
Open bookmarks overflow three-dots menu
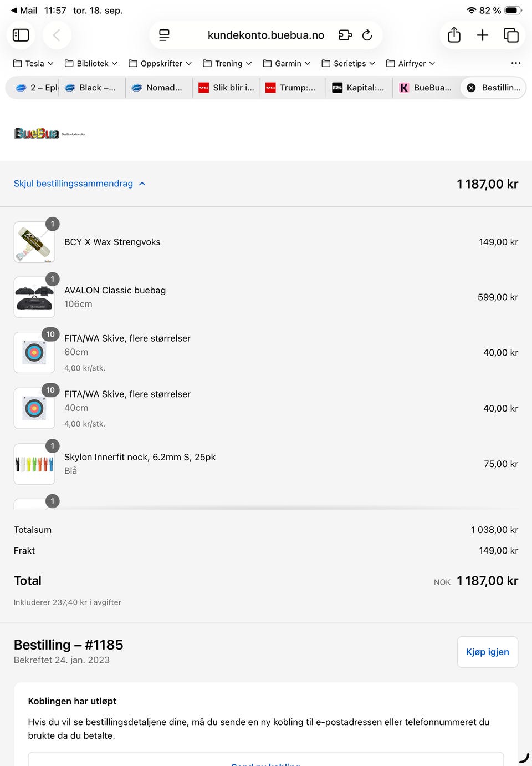tap(516, 63)
